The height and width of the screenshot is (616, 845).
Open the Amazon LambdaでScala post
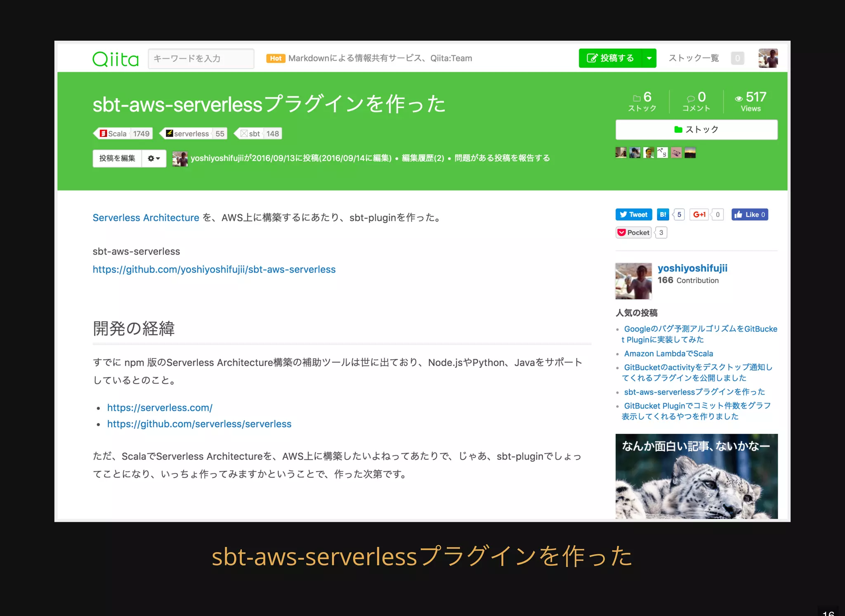668,353
